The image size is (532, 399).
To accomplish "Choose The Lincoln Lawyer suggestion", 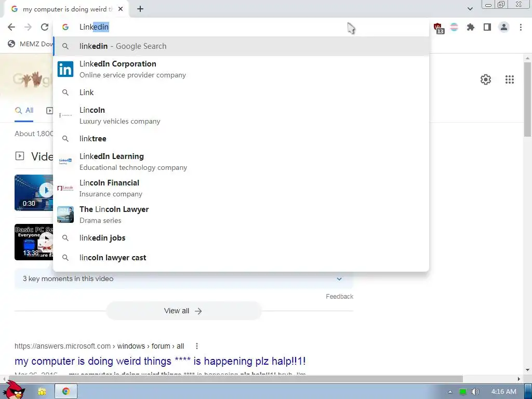I will [x=241, y=215].
